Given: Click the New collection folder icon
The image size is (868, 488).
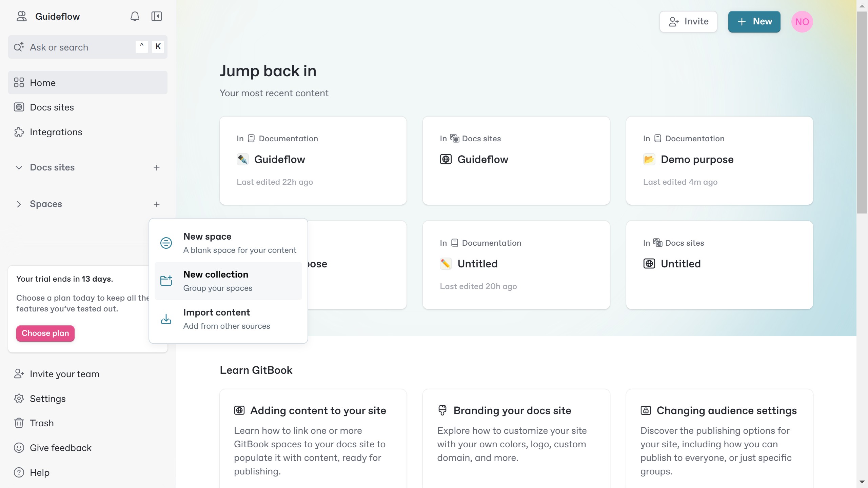Looking at the screenshot, I should pyautogui.click(x=166, y=281).
